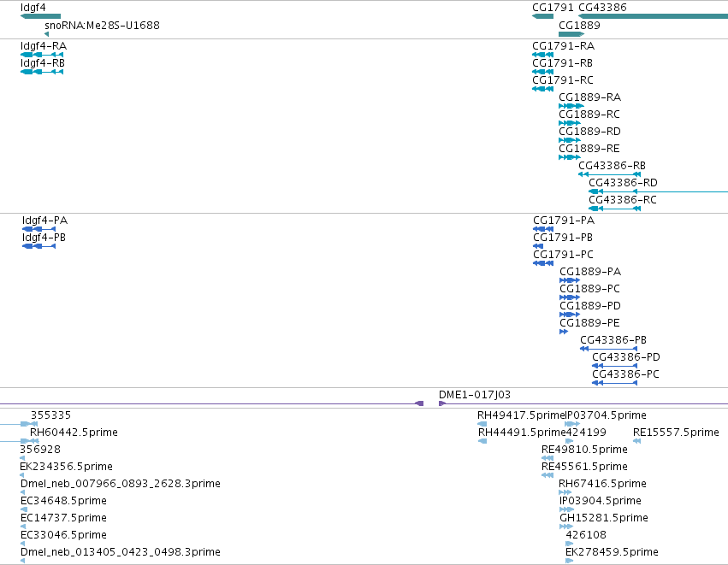Select transcript CG1791-RA
The width and height of the screenshot is (728, 565).
click(563, 46)
